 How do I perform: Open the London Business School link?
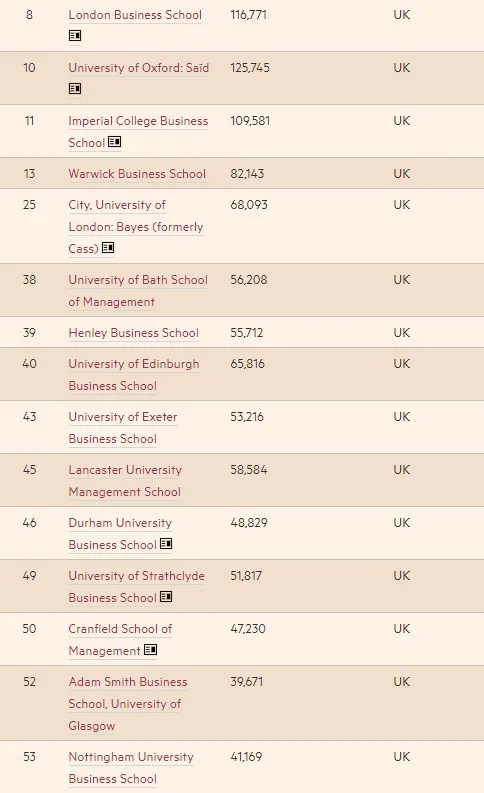tap(135, 15)
